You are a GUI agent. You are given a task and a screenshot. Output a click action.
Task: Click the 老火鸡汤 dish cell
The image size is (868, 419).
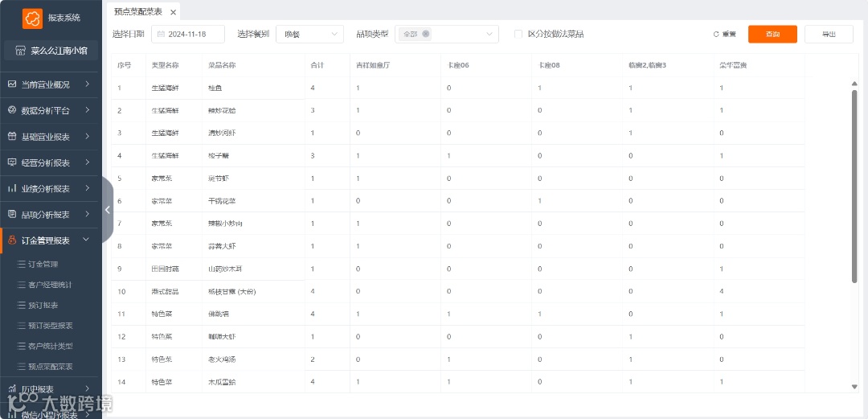coord(222,359)
